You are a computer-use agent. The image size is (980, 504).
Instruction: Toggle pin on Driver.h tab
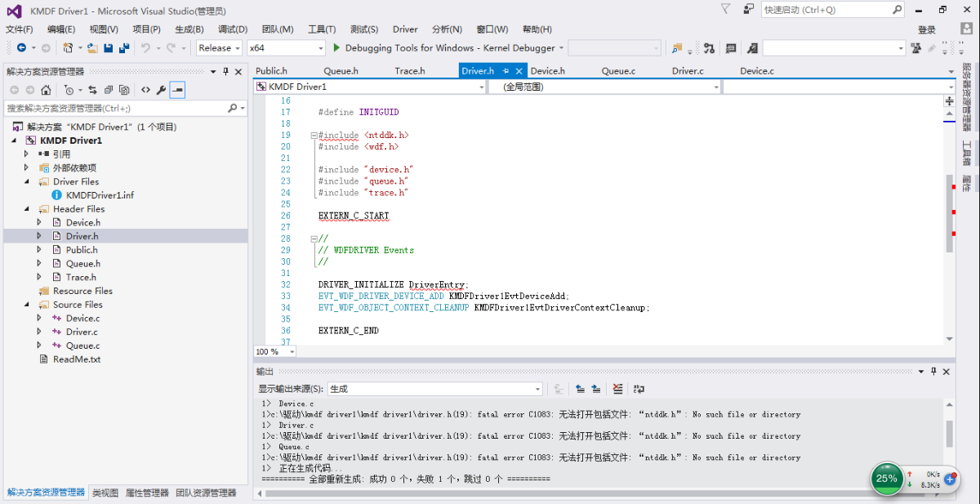[x=506, y=71]
